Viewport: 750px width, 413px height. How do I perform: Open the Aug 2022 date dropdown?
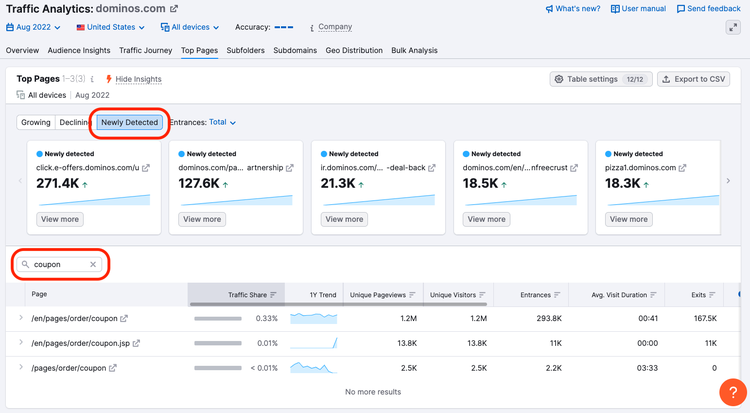click(33, 27)
